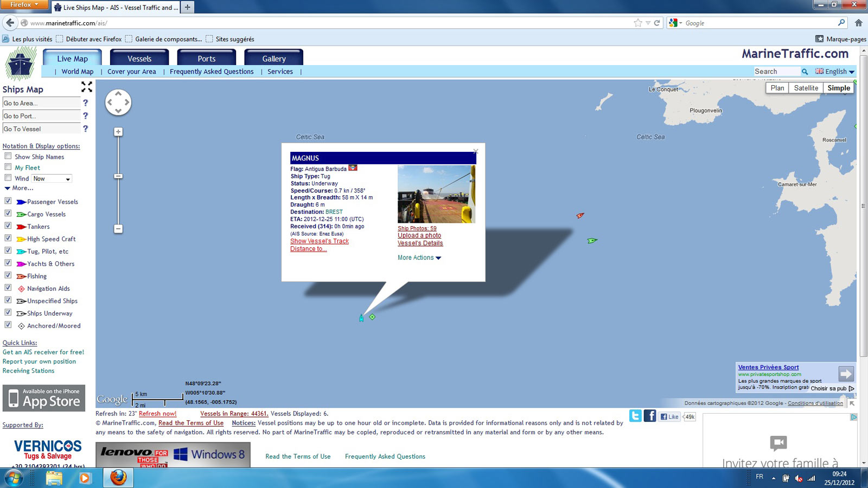Open Vessel's Details link
This screenshot has height=488, width=868.
tap(420, 243)
